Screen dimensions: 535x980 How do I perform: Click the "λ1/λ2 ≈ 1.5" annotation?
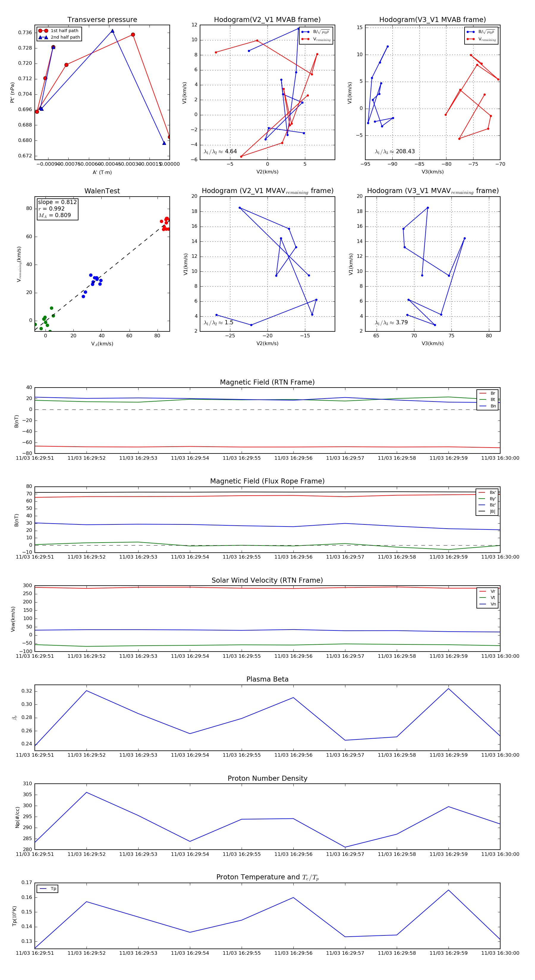[218, 323]
